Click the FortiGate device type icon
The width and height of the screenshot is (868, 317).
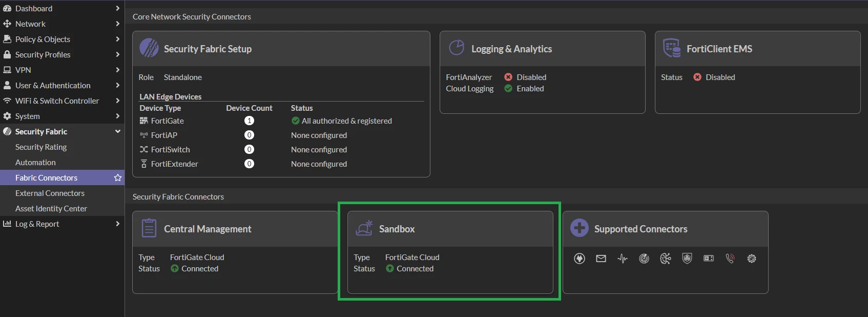(x=144, y=121)
